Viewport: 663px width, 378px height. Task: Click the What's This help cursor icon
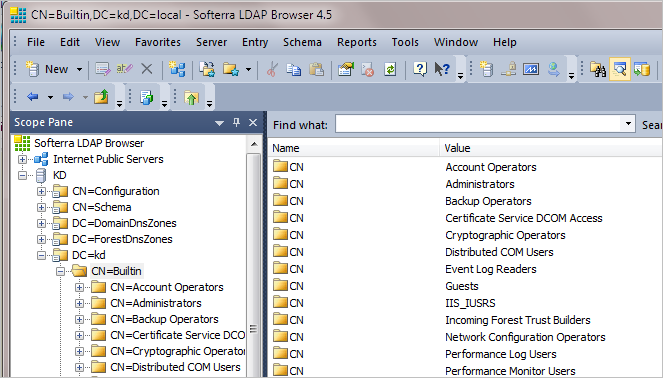(442, 69)
